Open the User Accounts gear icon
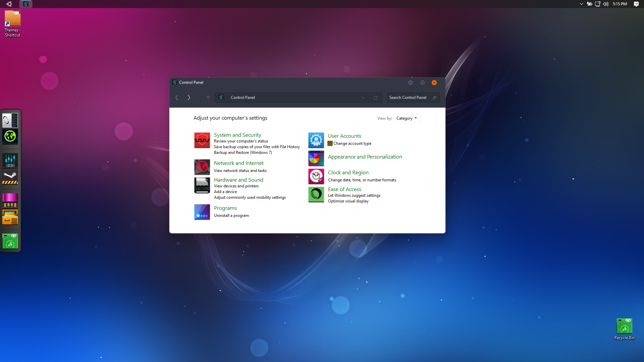The width and height of the screenshot is (644, 362). (316, 140)
